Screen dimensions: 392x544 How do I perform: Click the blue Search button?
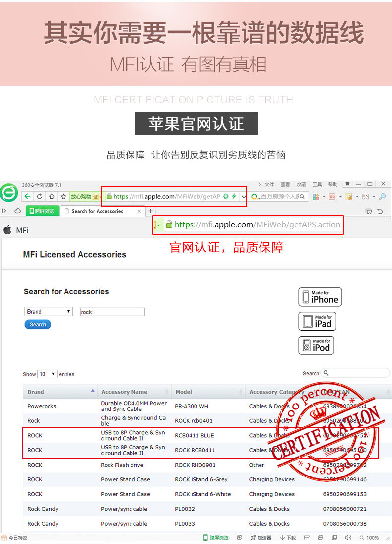[38, 325]
